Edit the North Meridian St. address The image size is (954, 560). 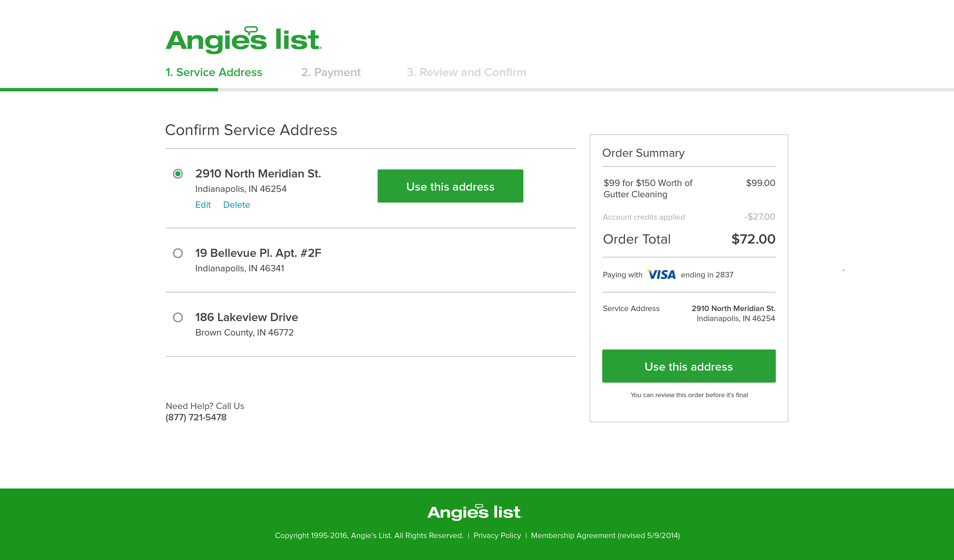pos(203,205)
